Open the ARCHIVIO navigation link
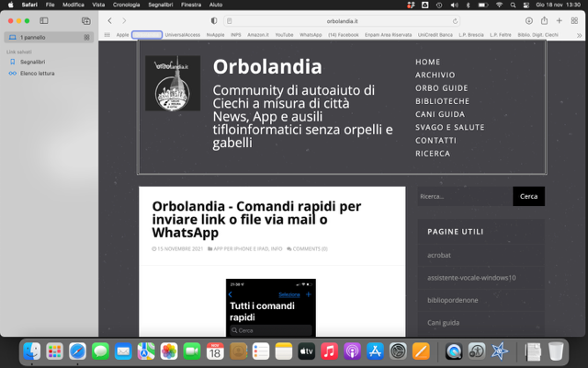The width and height of the screenshot is (588, 368). click(435, 75)
